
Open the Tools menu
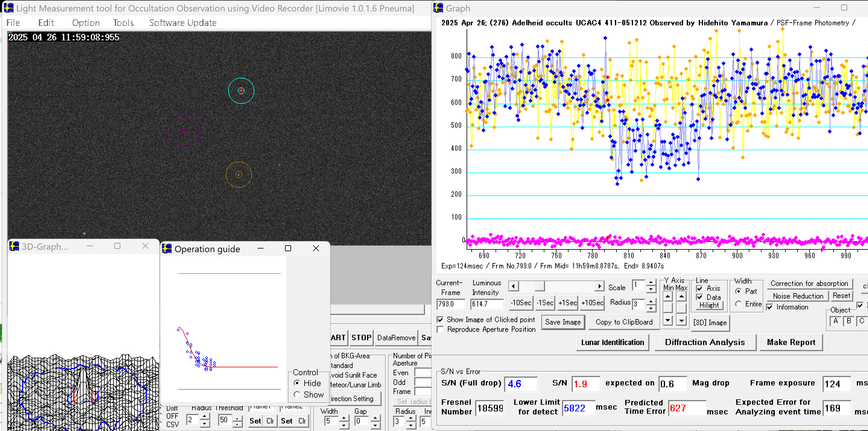pyautogui.click(x=123, y=23)
